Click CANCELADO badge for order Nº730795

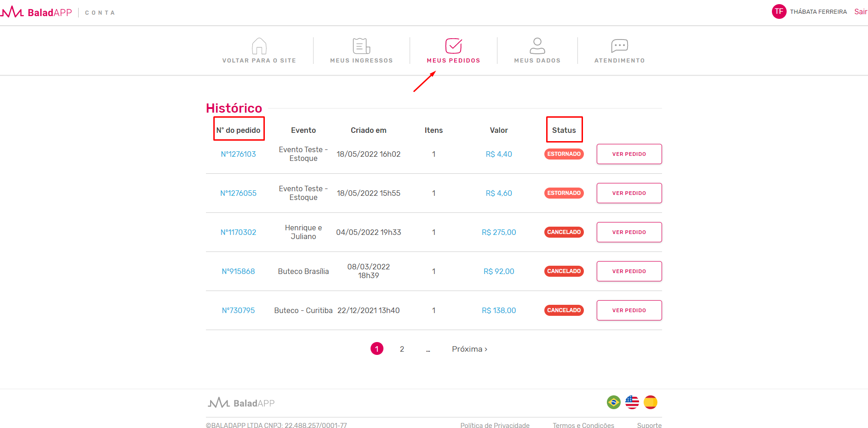point(564,310)
